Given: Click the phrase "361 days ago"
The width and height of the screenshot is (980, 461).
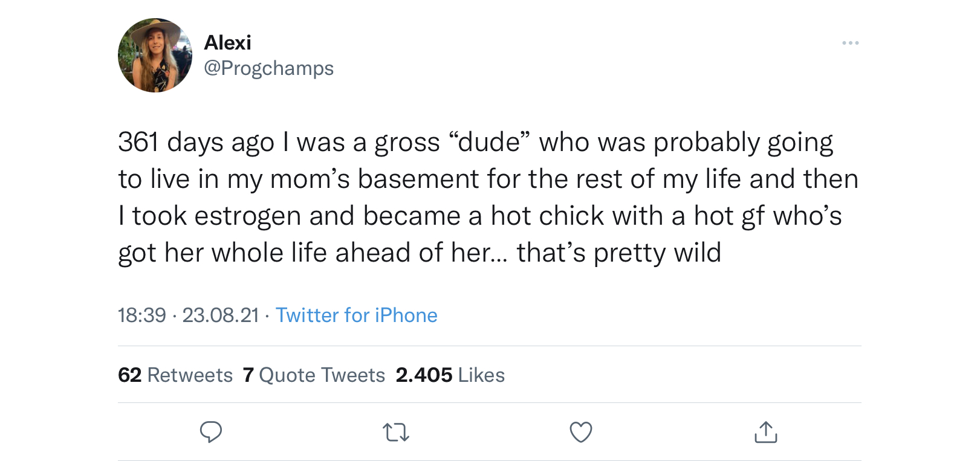Looking at the screenshot, I should [x=196, y=143].
